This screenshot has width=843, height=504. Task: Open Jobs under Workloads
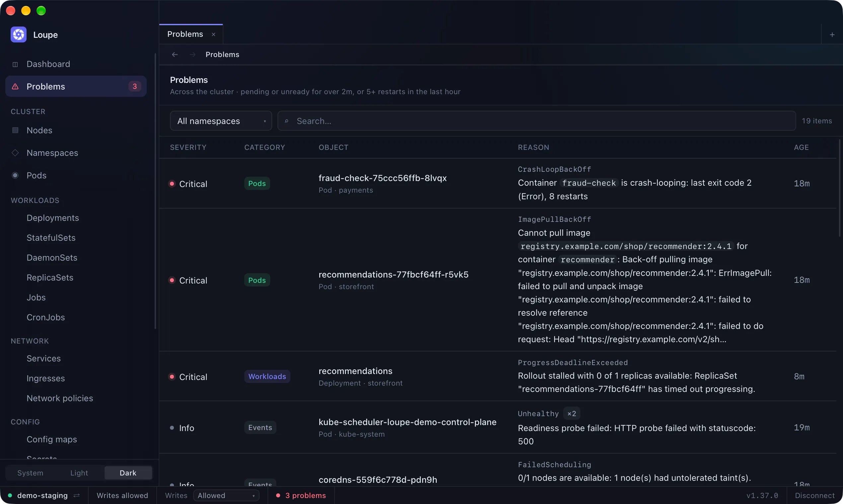pos(76,297)
